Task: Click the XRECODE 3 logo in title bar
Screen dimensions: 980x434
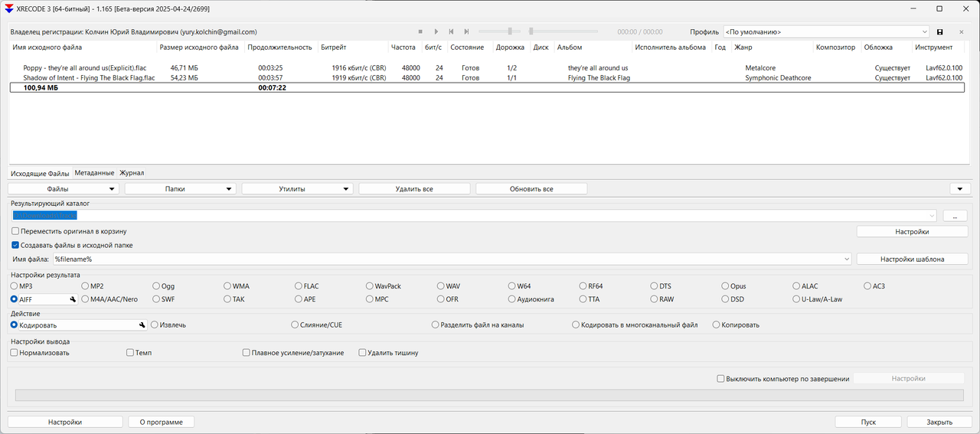Action: pyautogui.click(x=9, y=8)
